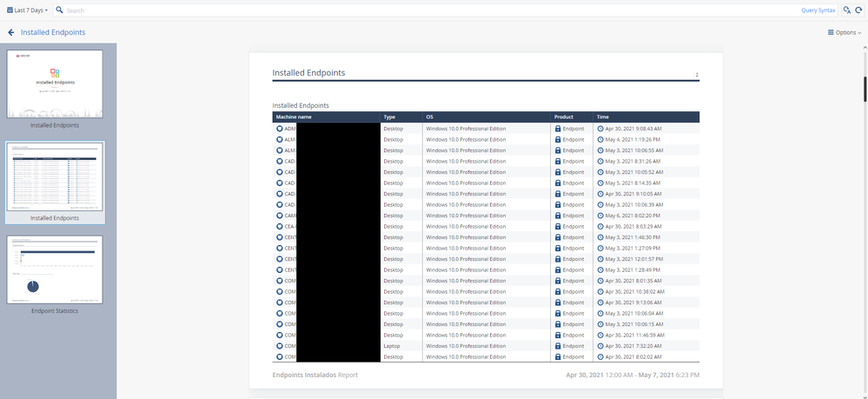Click the time May 3, 2021 10:06:39 AM

633,204
